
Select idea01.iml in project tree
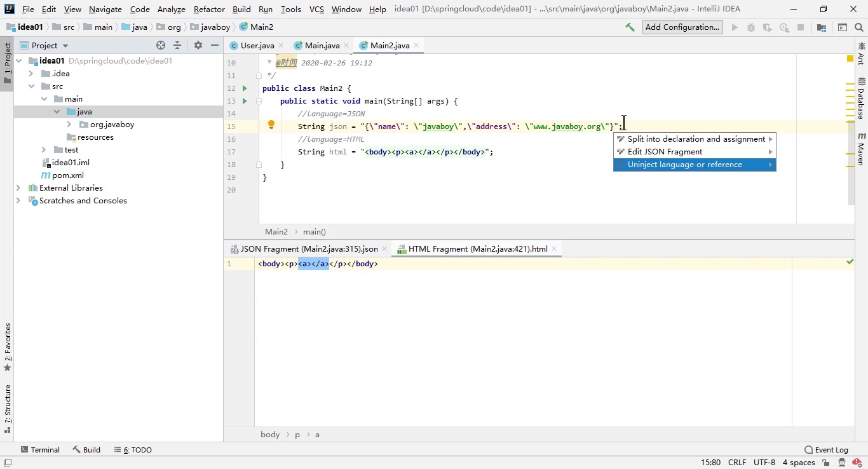click(x=65, y=163)
